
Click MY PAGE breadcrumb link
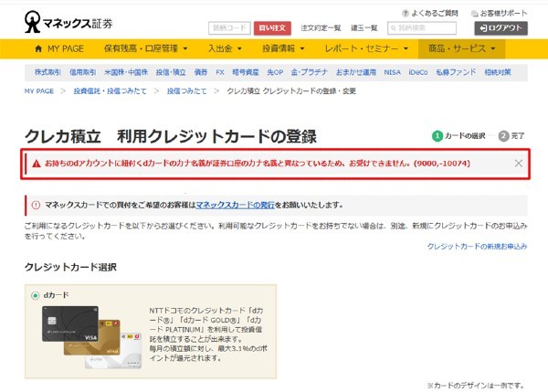pos(38,91)
